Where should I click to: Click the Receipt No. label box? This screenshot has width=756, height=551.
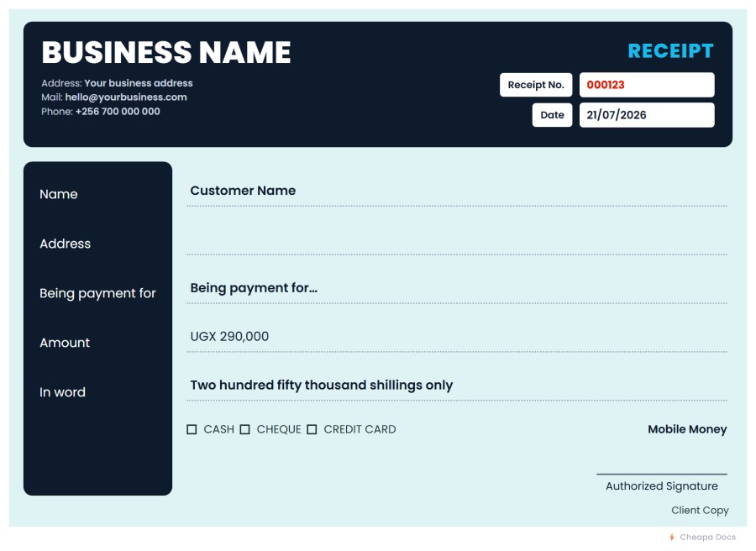(536, 85)
